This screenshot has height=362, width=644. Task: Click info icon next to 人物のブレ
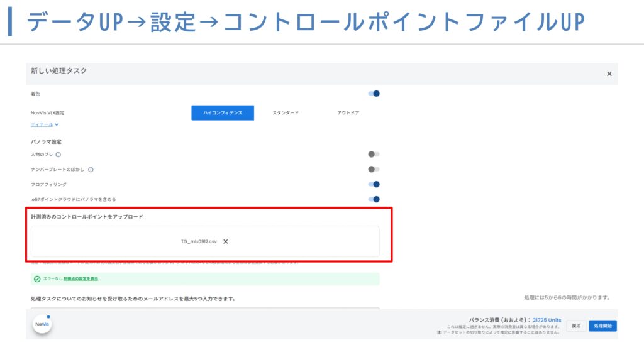coord(58,155)
